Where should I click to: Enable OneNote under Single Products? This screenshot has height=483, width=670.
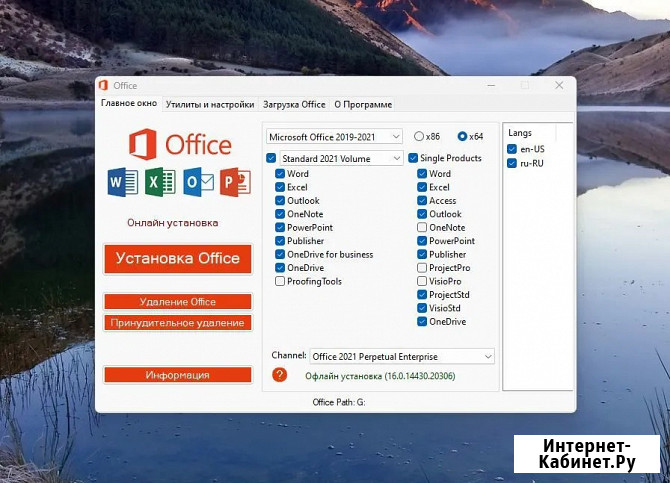422,227
